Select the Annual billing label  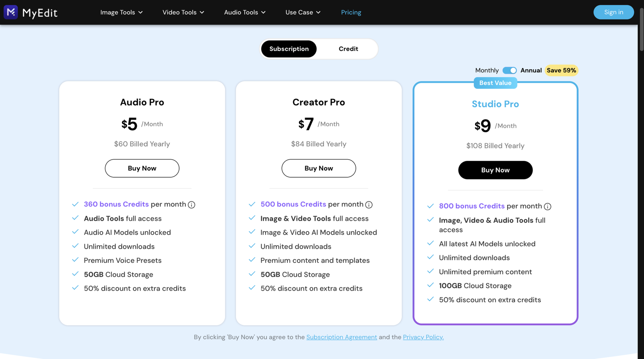531,70
